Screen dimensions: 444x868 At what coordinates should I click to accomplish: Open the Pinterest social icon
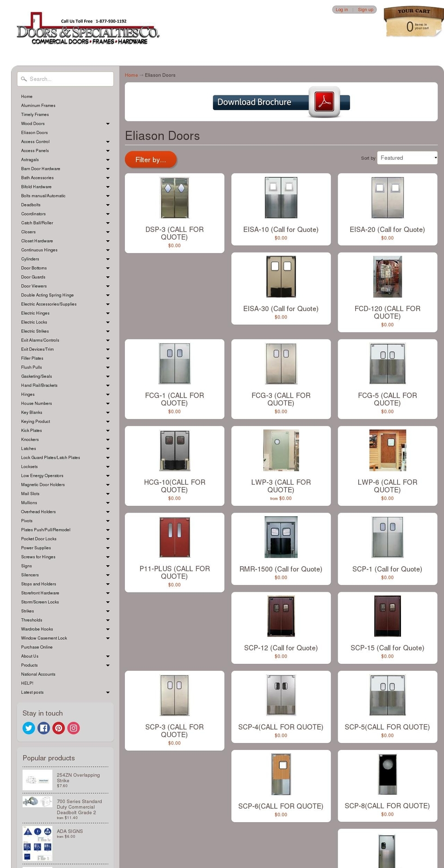pyautogui.click(x=58, y=728)
